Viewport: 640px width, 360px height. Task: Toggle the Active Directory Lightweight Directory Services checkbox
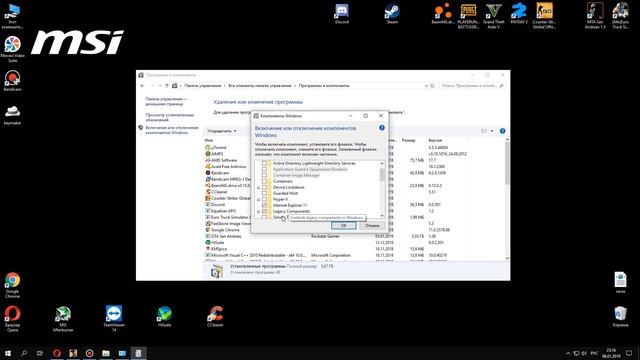tap(264, 163)
